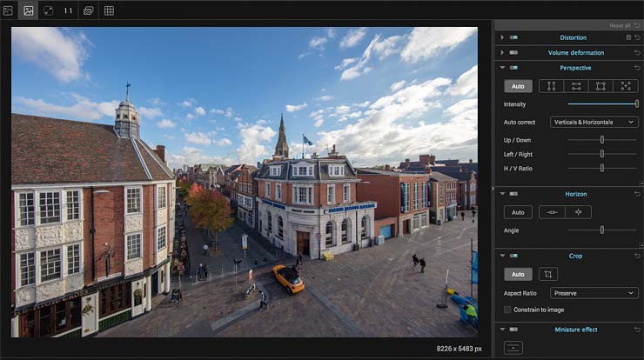Toggle the Distortion correction switch
Image resolution: width=644 pixels, height=360 pixels.
[513, 37]
